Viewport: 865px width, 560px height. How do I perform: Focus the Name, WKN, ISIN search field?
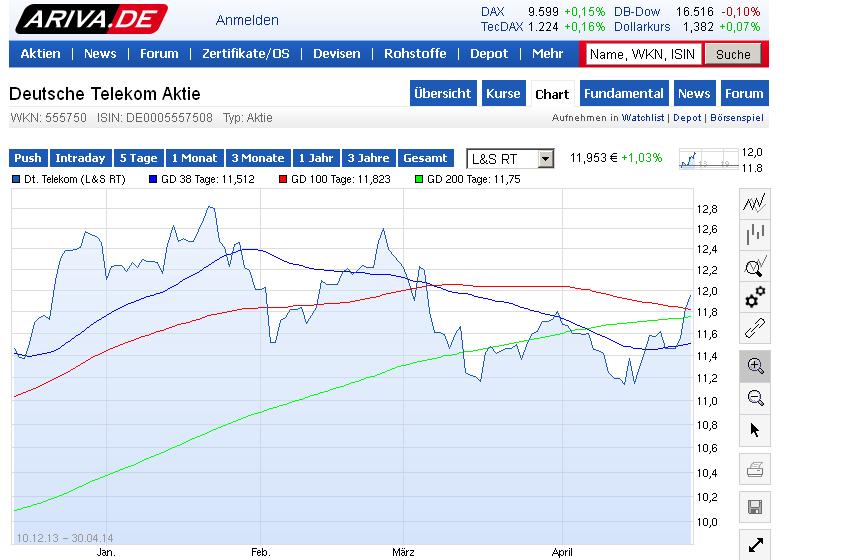(645, 54)
